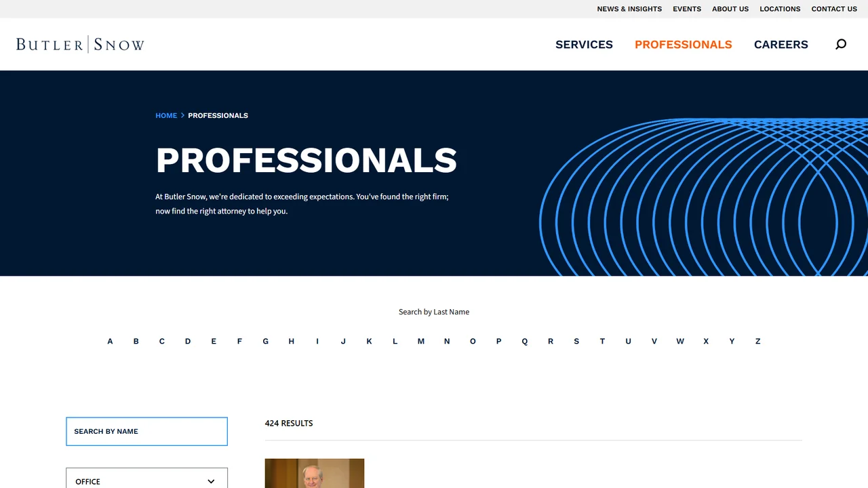Filter last names by letter J
Screen dimensions: 868x488
click(343, 341)
